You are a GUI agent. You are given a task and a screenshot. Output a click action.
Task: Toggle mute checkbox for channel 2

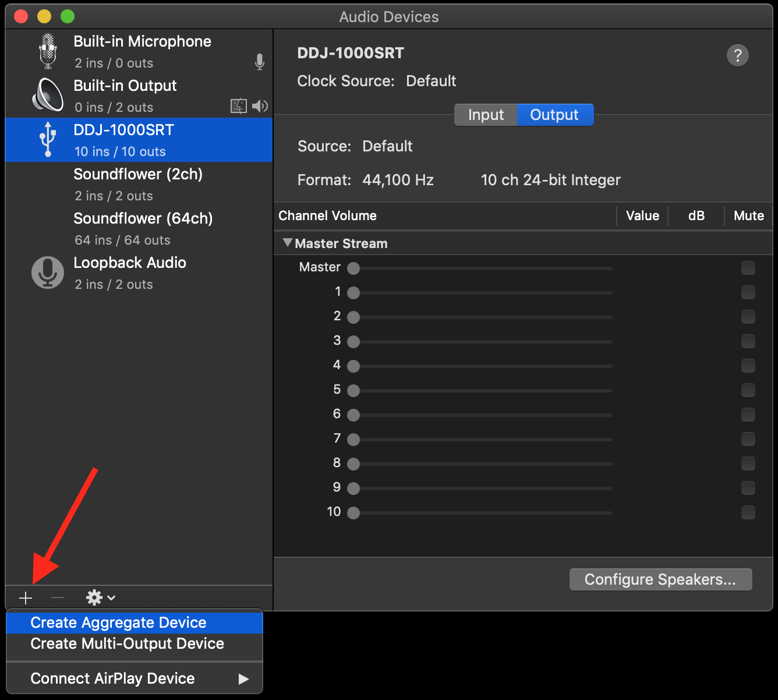click(x=748, y=317)
